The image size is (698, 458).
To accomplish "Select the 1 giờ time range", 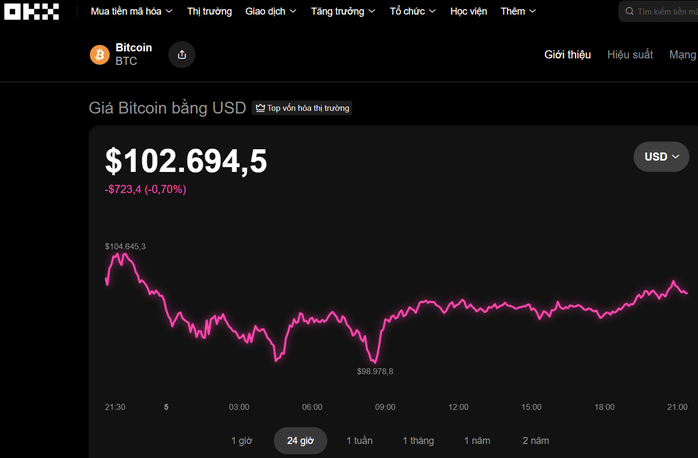I will pos(242,440).
